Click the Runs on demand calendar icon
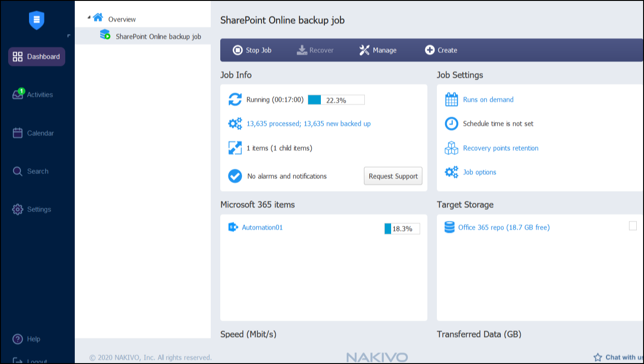Screen dimensions: 644x364 point(451,99)
